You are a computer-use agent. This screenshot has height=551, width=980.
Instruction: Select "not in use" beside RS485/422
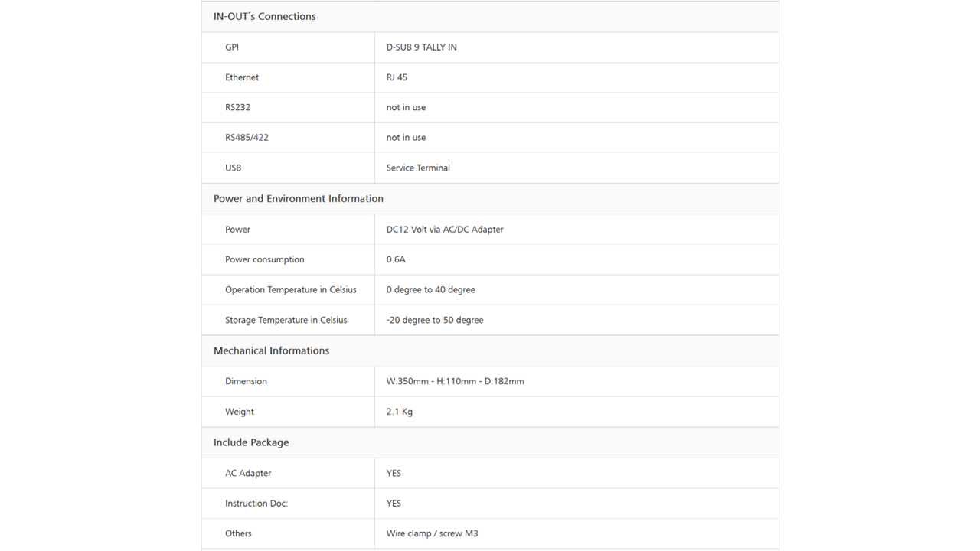tap(406, 138)
